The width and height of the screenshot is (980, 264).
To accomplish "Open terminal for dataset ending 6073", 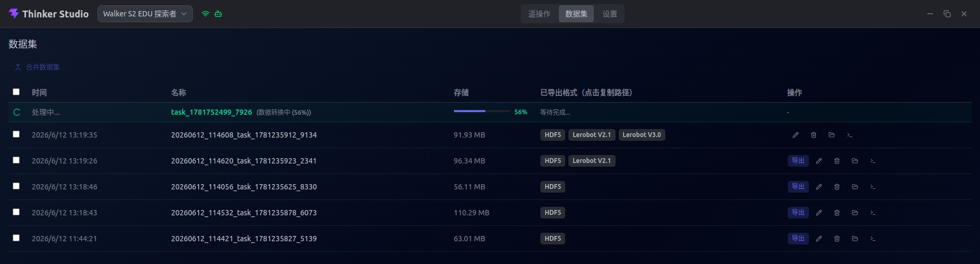I will [873, 213].
